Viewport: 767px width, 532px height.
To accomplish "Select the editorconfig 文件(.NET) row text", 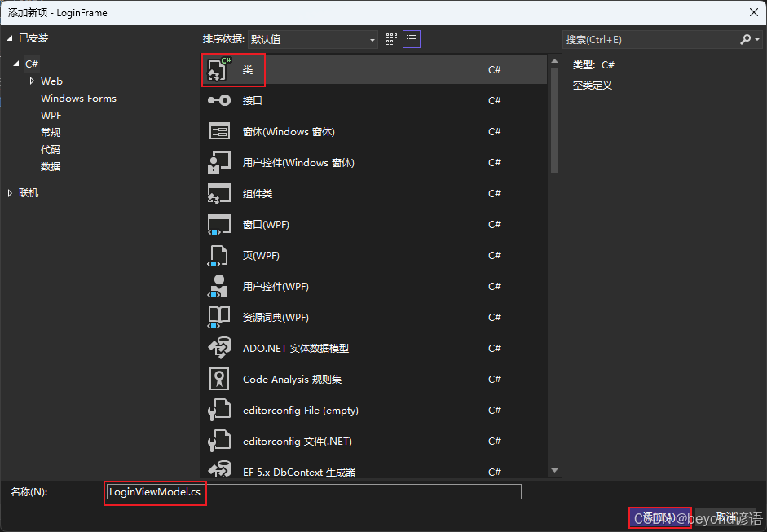I will [x=297, y=441].
